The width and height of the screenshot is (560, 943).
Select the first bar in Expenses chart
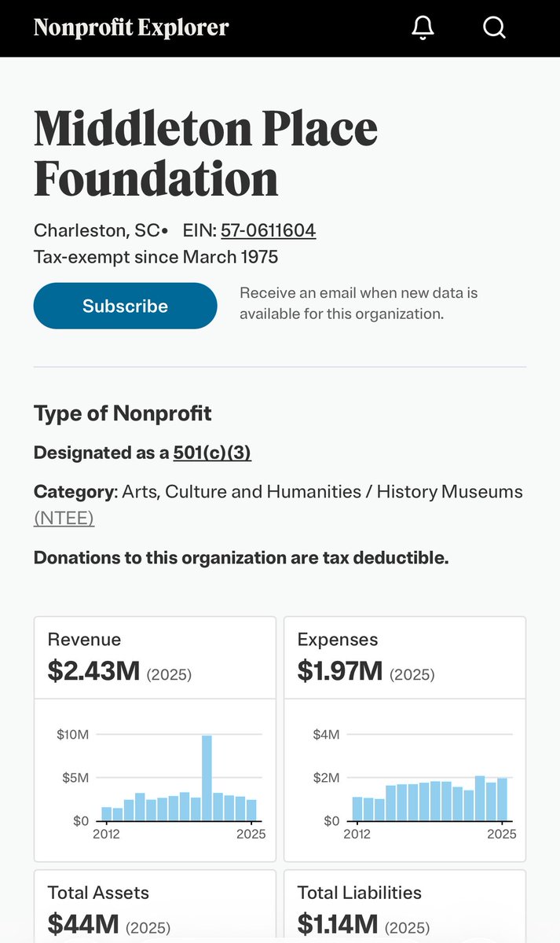point(357,809)
